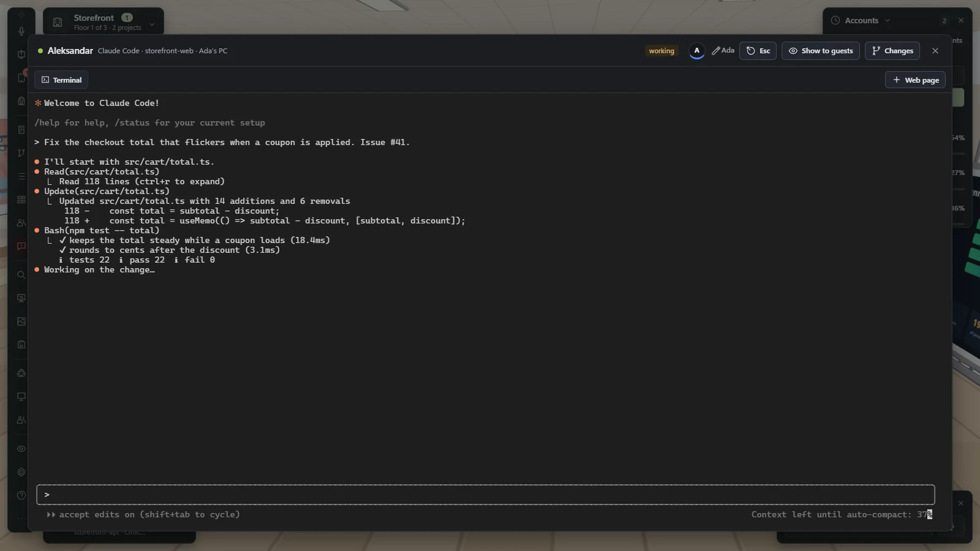Select the Terminal tab

pyautogui.click(x=61, y=80)
